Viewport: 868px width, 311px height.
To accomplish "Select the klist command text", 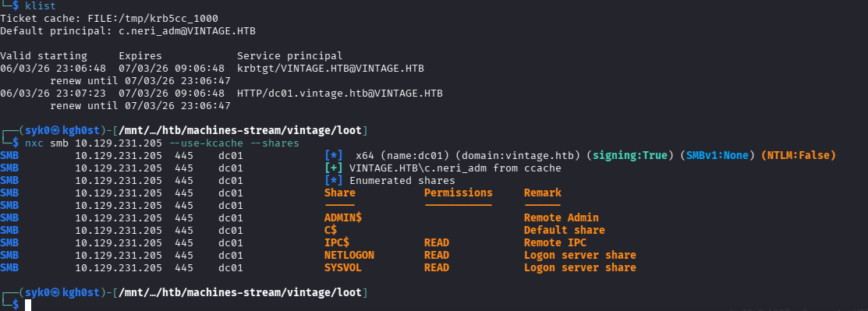I will click(41, 6).
